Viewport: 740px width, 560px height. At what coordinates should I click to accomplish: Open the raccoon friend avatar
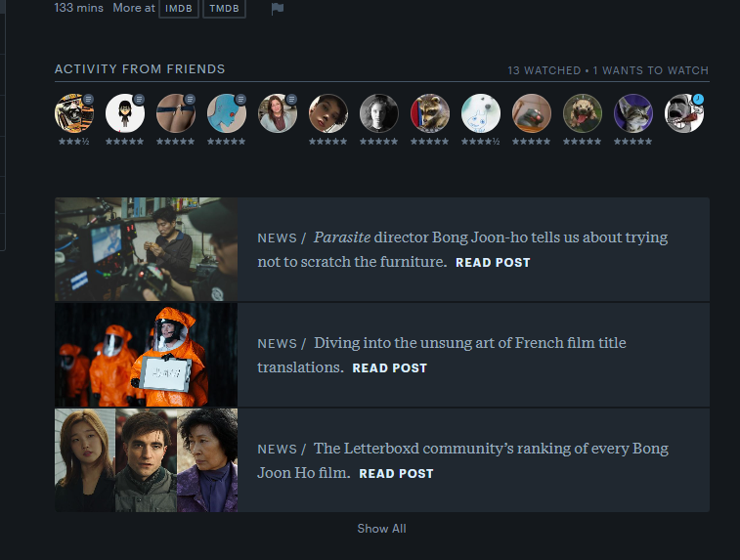[430, 113]
